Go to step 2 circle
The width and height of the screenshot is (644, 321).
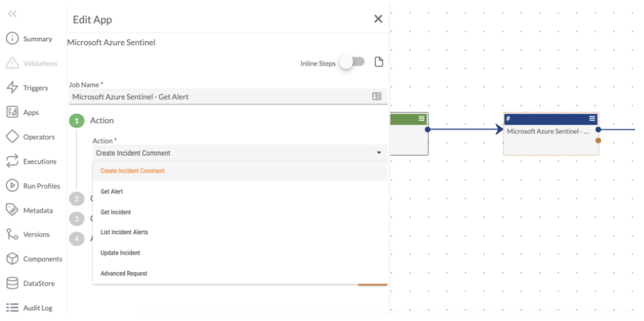click(x=77, y=199)
